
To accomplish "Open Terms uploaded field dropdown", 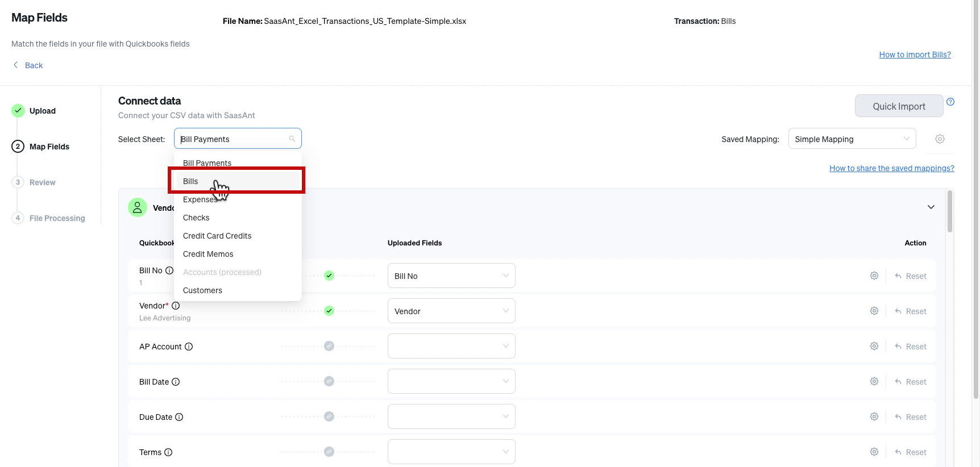I will click(x=451, y=452).
